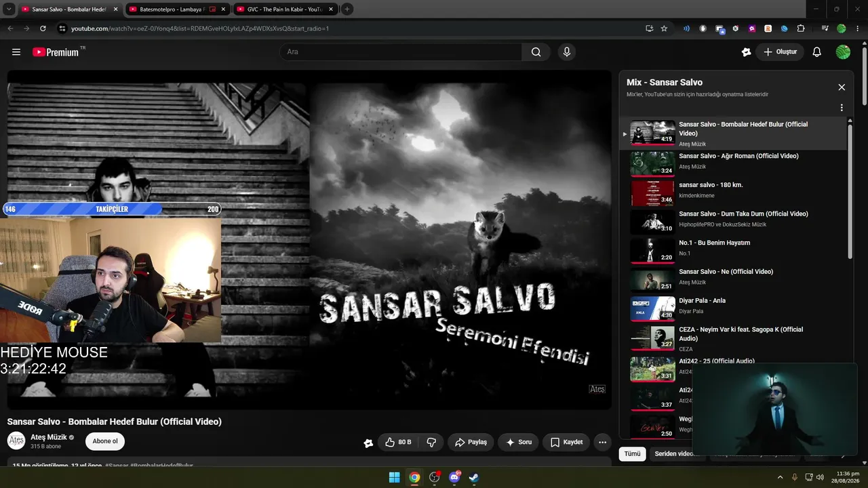Go back in browser history
The image size is (868, 488).
[x=10, y=28]
